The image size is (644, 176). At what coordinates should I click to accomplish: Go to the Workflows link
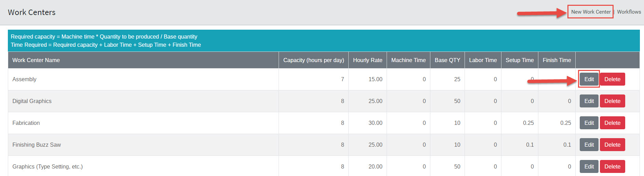[x=629, y=12]
